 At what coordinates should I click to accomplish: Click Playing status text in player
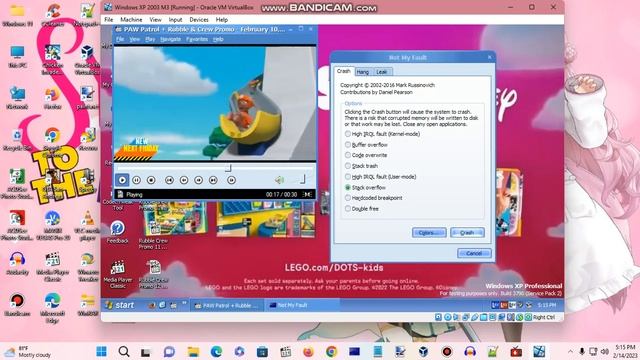tap(134, 195)
